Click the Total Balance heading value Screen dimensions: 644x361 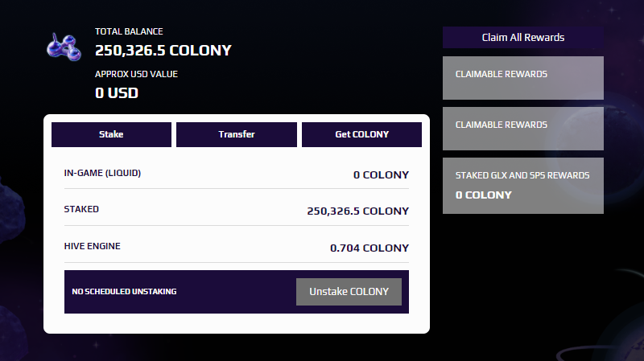163,51
